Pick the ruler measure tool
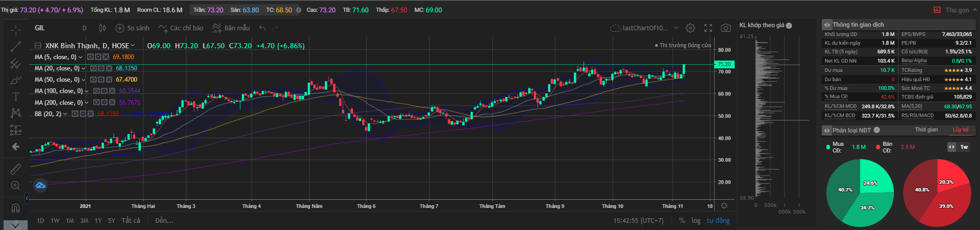The image size is (980, 230). [16, 168]
